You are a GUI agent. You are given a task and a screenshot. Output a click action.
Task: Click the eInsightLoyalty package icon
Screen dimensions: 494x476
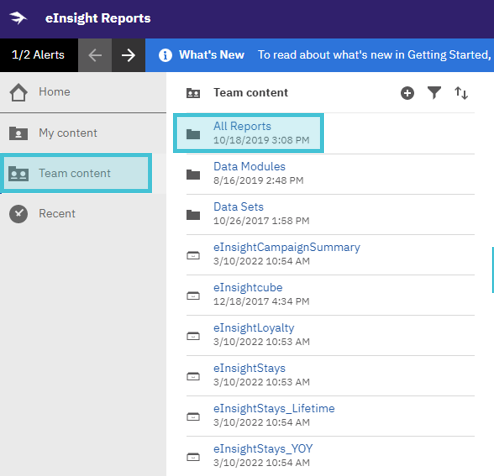[x=193, y=336]
